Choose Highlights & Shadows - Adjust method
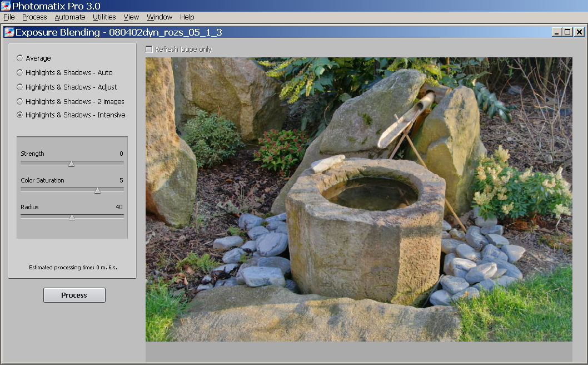 pyautogui.click(x=20, y=87)
